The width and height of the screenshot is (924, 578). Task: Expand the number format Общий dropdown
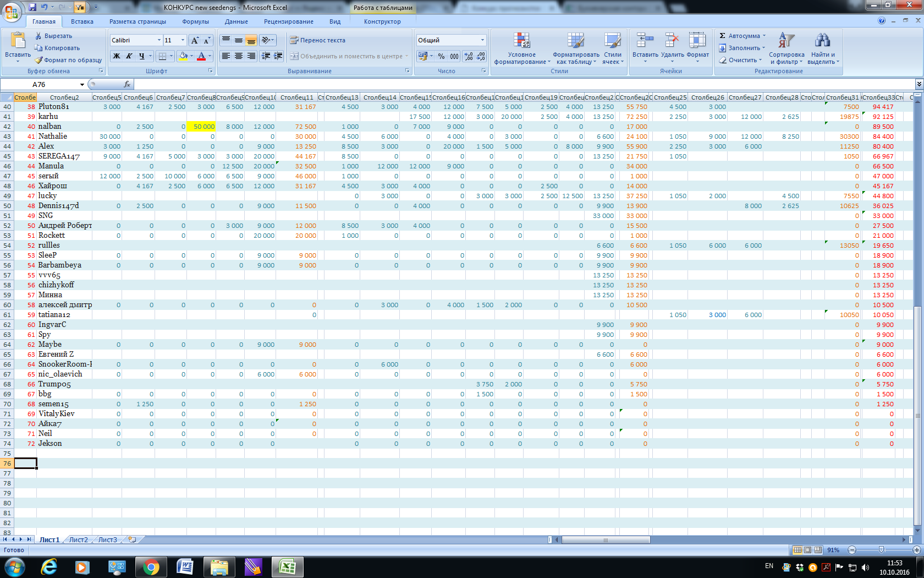[x=482, y=40]
